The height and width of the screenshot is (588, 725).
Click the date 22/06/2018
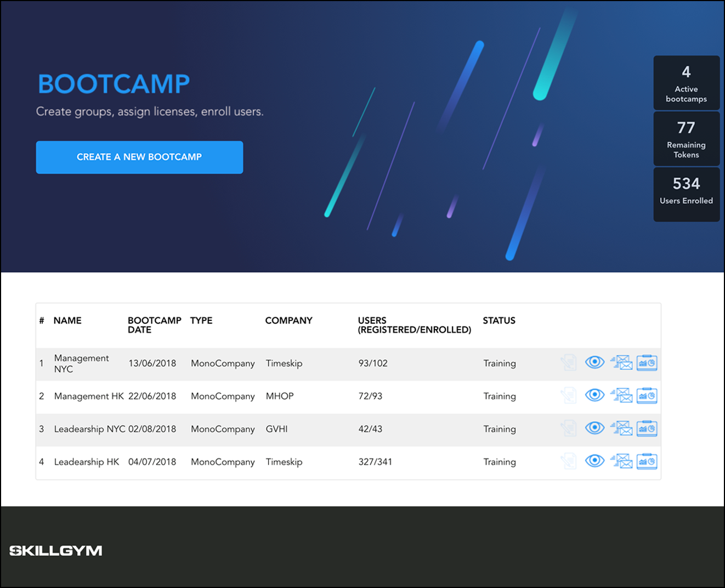[x=152, y=396]
